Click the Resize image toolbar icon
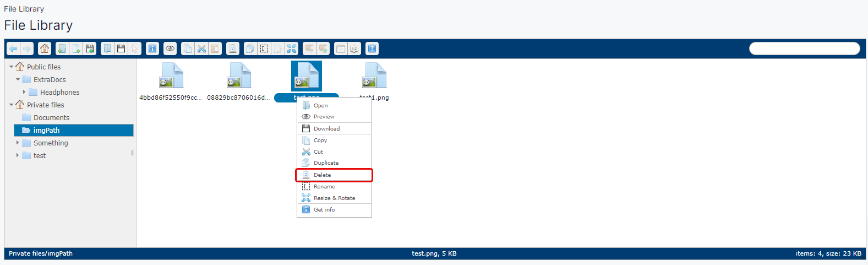 (292, 48)
